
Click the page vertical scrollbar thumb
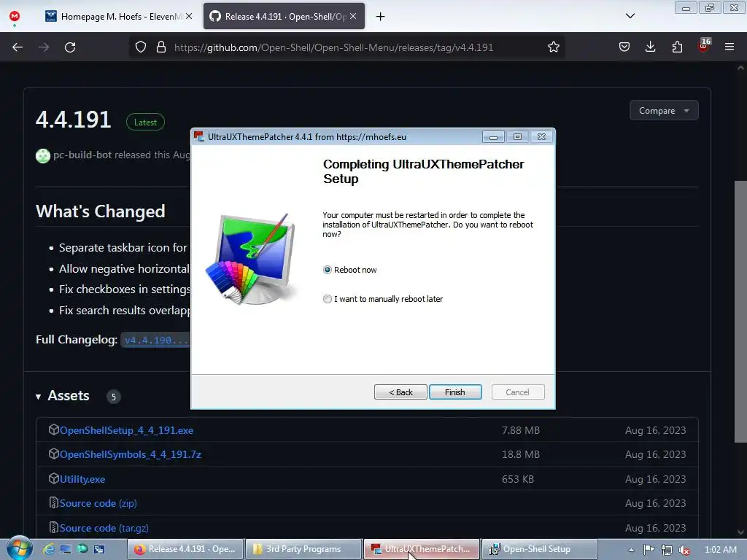tap(740, 311)
